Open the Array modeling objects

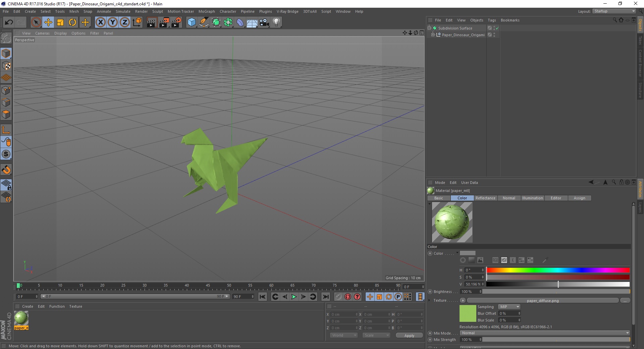tap(228, 22)
